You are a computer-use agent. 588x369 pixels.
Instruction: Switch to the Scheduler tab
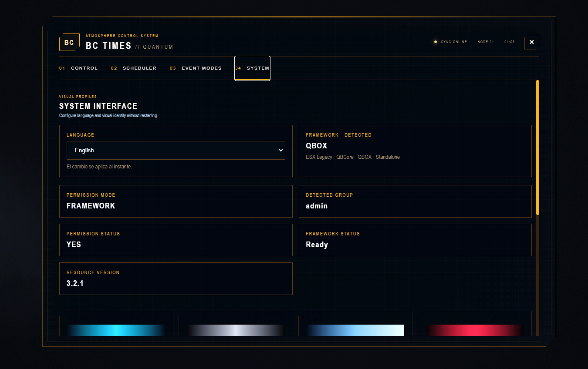(134, 68)
